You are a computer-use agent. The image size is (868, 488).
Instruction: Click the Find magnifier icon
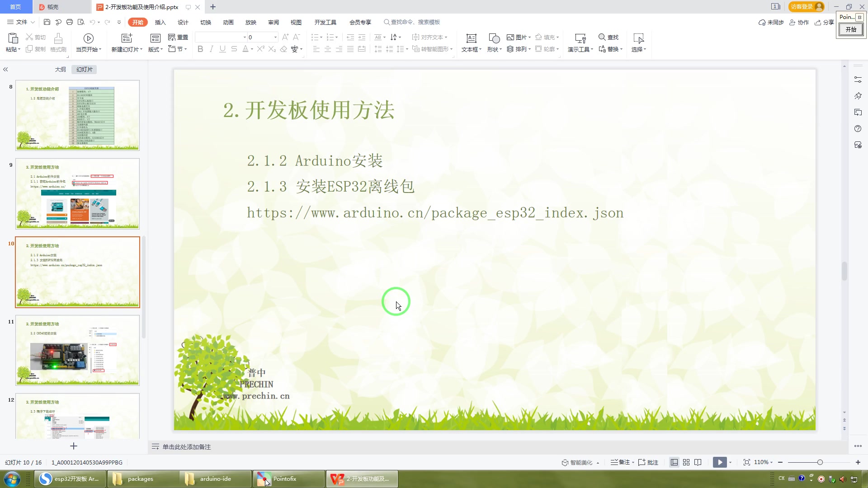(602, 37)
